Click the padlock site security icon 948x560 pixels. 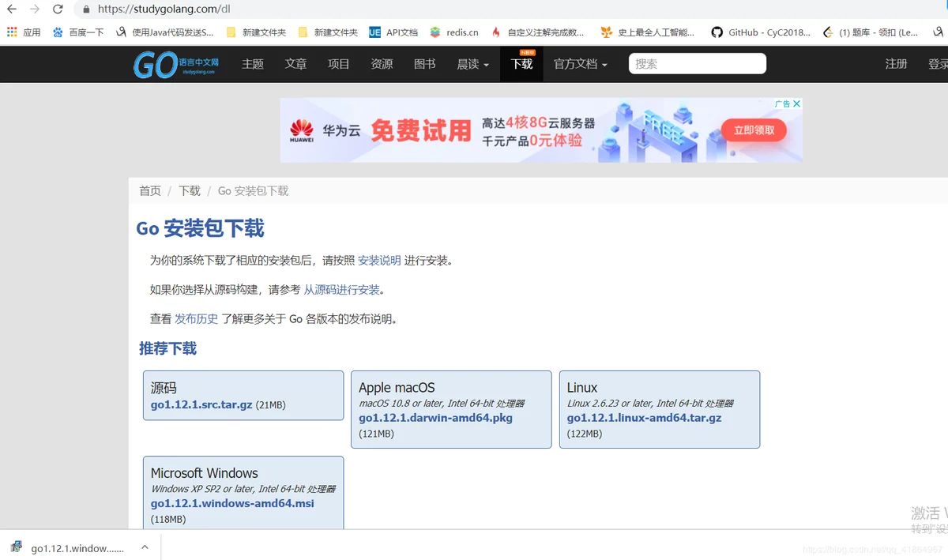(x=86, y=9)
